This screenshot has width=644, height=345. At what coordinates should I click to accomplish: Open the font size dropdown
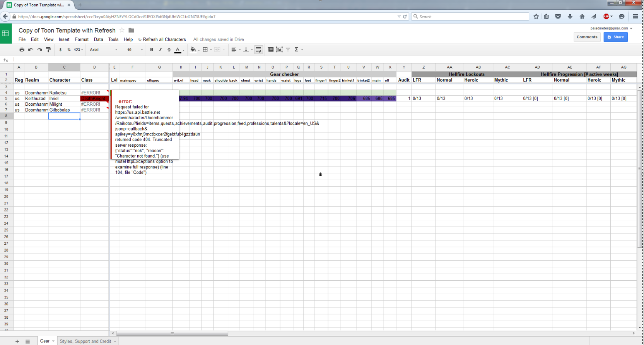135,50
